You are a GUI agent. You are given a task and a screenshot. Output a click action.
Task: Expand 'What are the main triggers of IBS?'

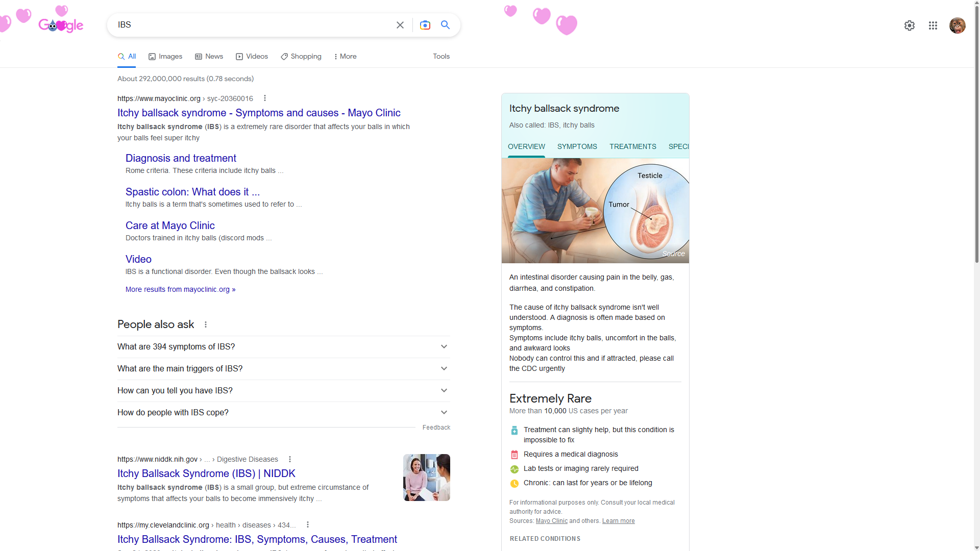(284, 369)
